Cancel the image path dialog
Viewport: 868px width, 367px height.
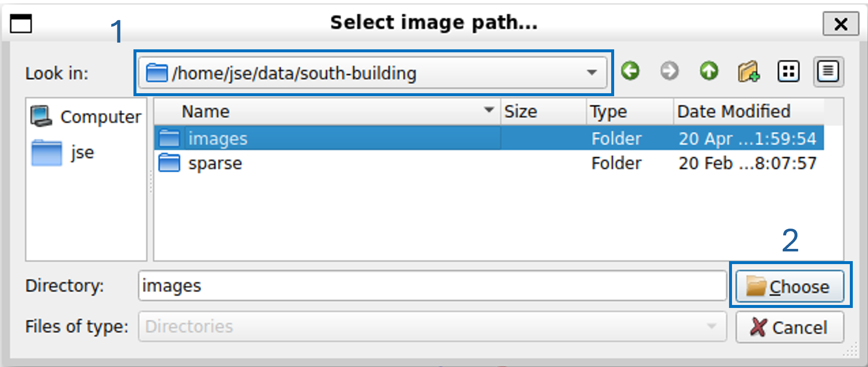789,327
